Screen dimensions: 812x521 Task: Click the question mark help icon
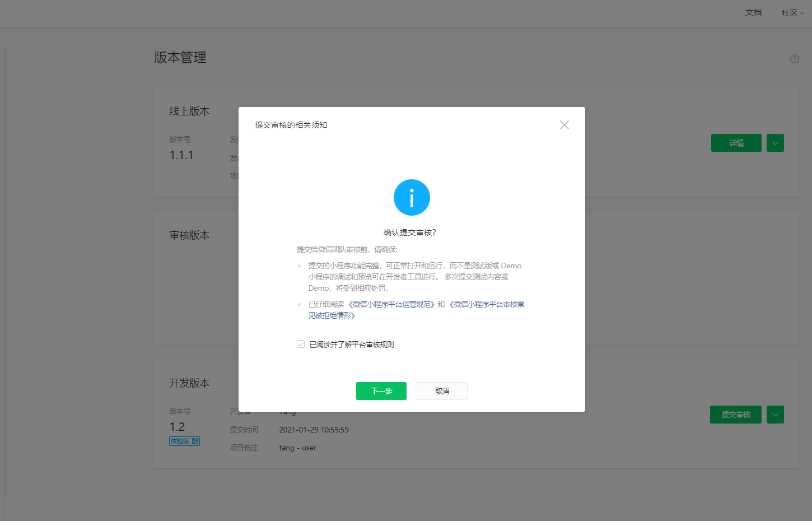pos(794,59)
